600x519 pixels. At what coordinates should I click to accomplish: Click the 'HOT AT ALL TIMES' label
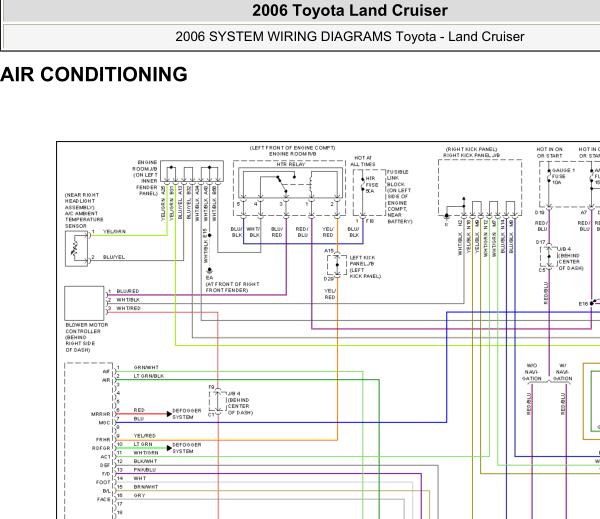click(x=363, y=161)
